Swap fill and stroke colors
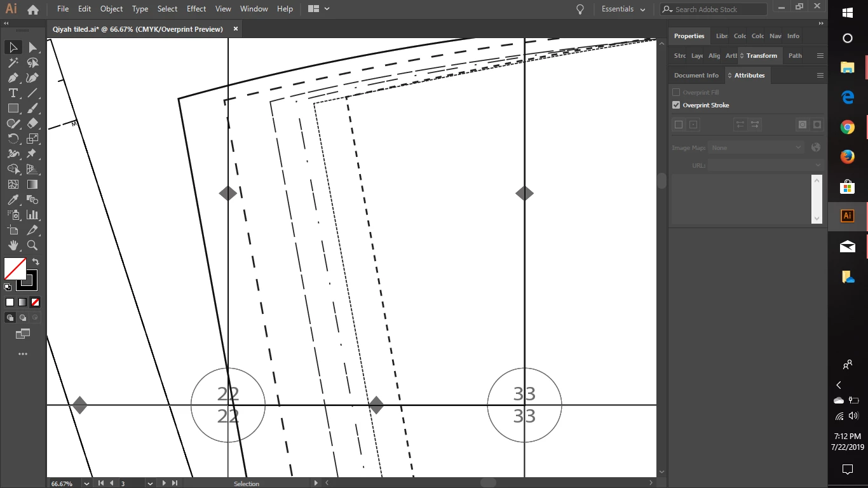Viewport: 868px width, 488px height. point(36,262)
